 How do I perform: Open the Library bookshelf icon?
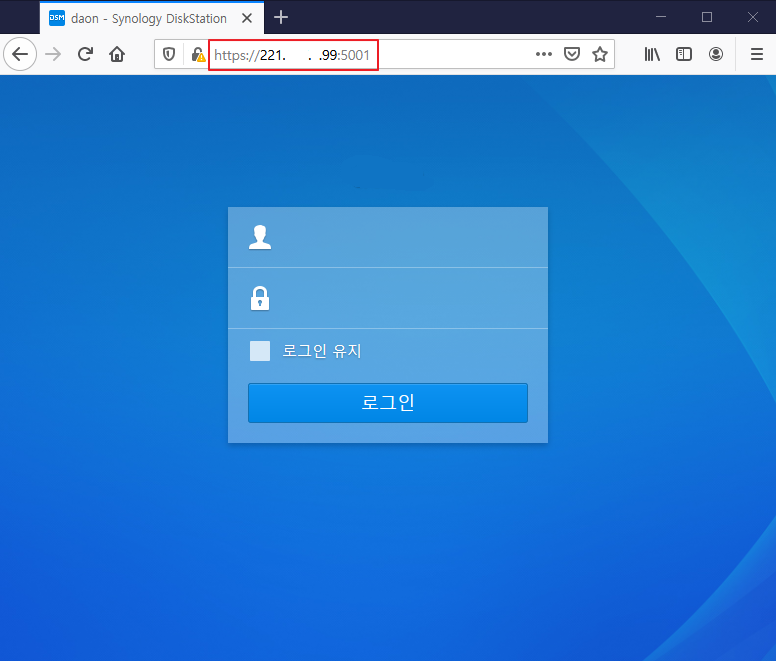pos(652,54)
